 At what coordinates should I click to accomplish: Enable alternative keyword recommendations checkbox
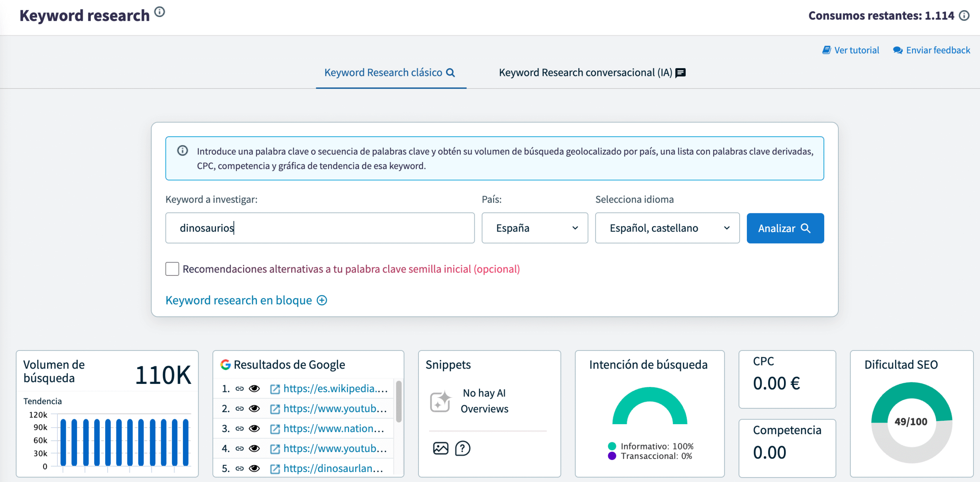point(172,269)
